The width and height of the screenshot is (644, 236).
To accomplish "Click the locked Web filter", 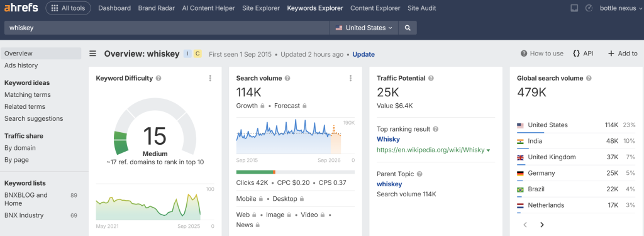I will (x=246, y=215).
